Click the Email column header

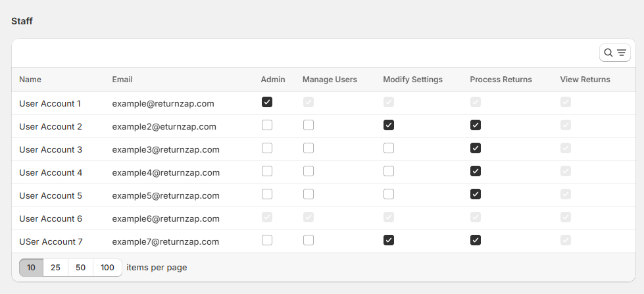point(122,80)
